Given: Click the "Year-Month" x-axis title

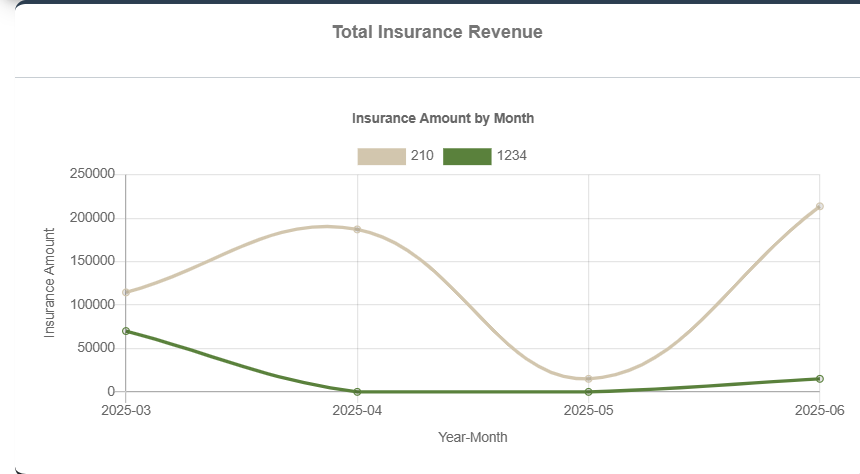Looking at the screenshot, I should point(473,437).
